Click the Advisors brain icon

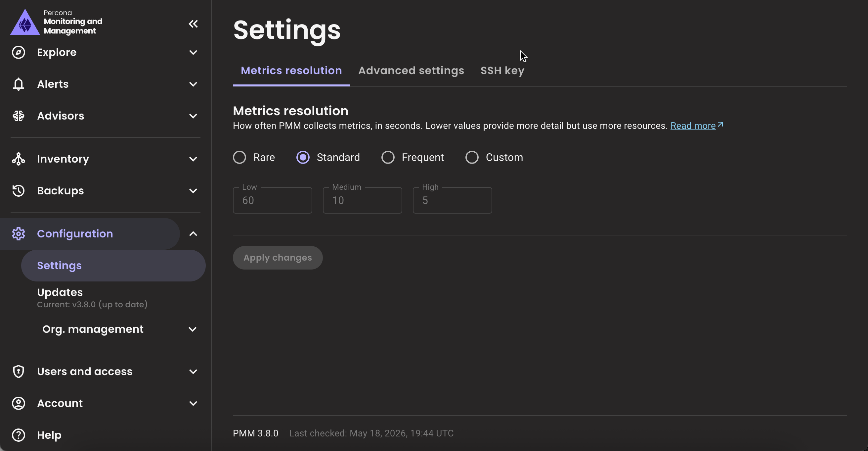pyautogui.click(x=19, y=116)
